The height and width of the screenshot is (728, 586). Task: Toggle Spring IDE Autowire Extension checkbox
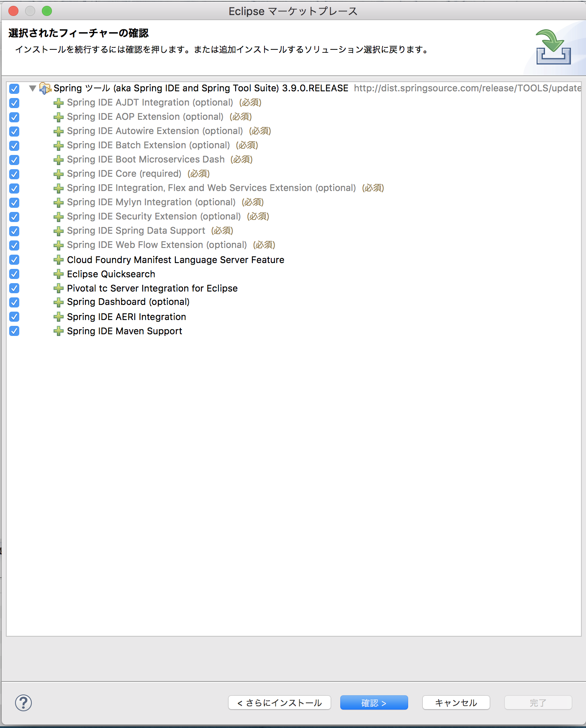pos(14,131)
